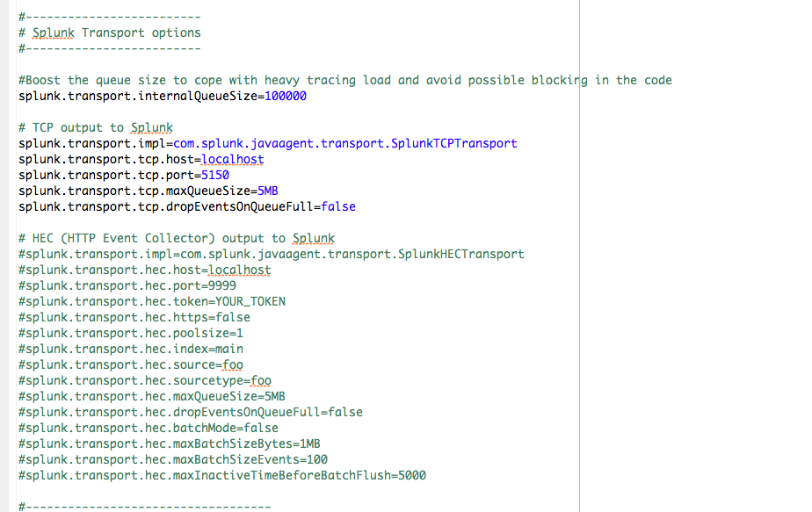Click the hec.maxBatchSizeBytes=1MB line

169,443
